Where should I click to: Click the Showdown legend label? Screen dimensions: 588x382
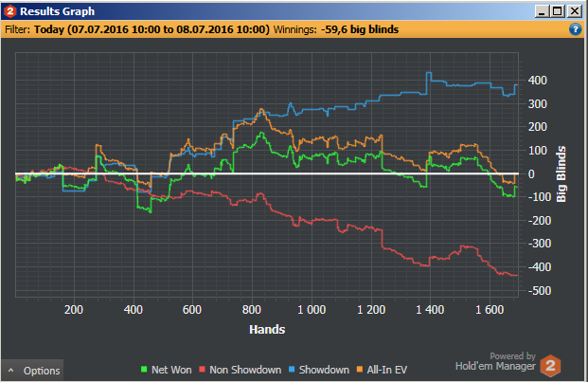(324, 370)
